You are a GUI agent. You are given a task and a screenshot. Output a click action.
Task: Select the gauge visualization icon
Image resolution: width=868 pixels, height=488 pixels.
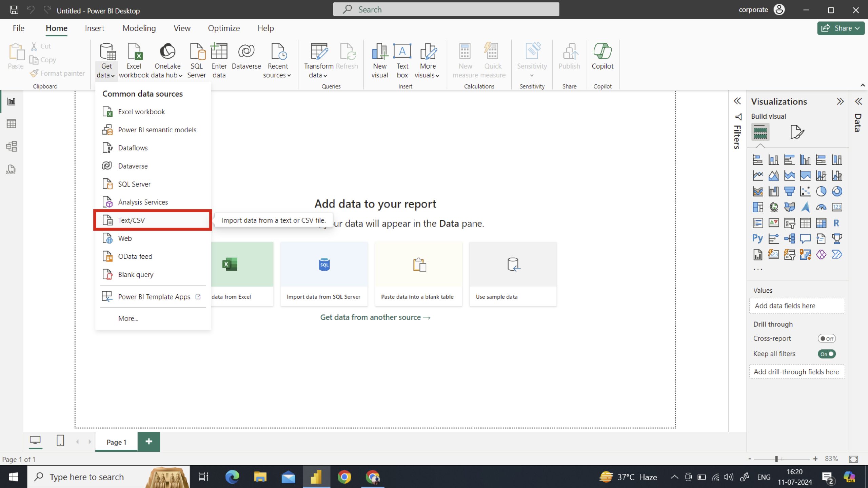coord(821,207)
